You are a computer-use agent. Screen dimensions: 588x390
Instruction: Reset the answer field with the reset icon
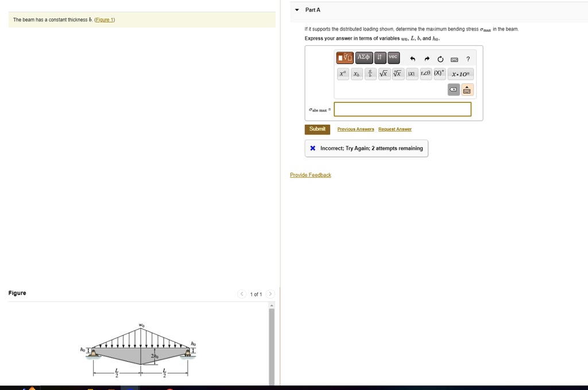440,59
